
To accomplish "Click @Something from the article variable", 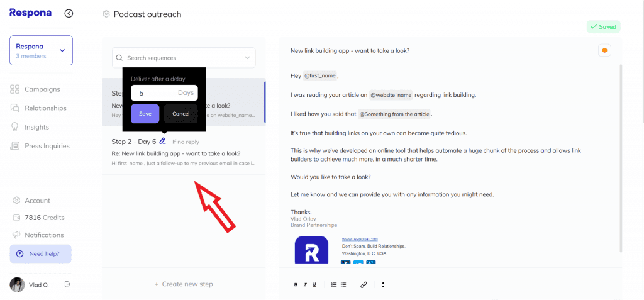I will (x=394, y=114).
